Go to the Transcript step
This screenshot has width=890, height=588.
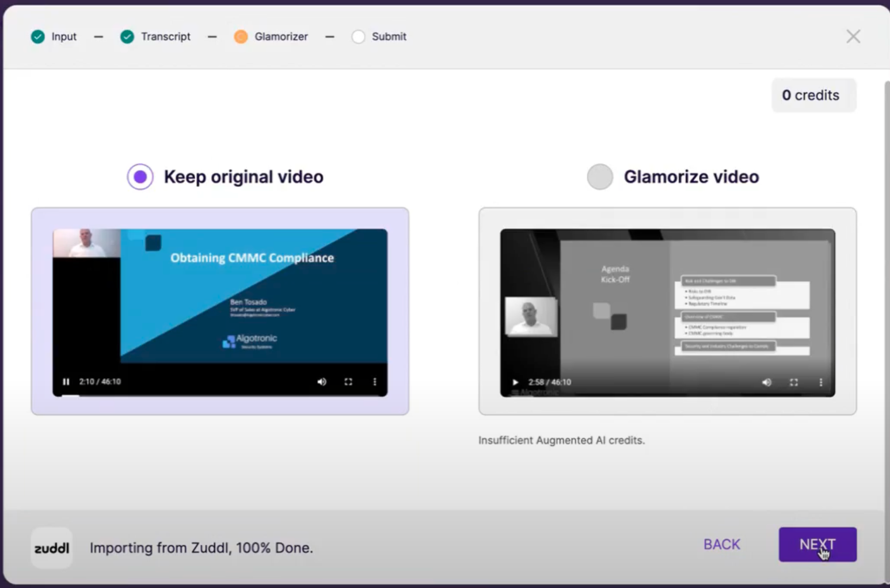[x=155, y=37]
